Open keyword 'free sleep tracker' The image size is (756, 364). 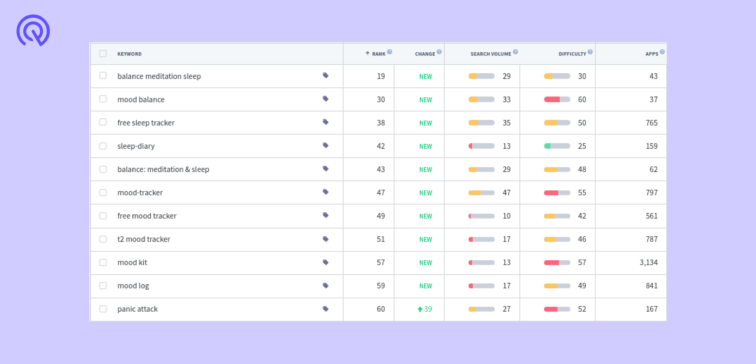tap(146, 123)
